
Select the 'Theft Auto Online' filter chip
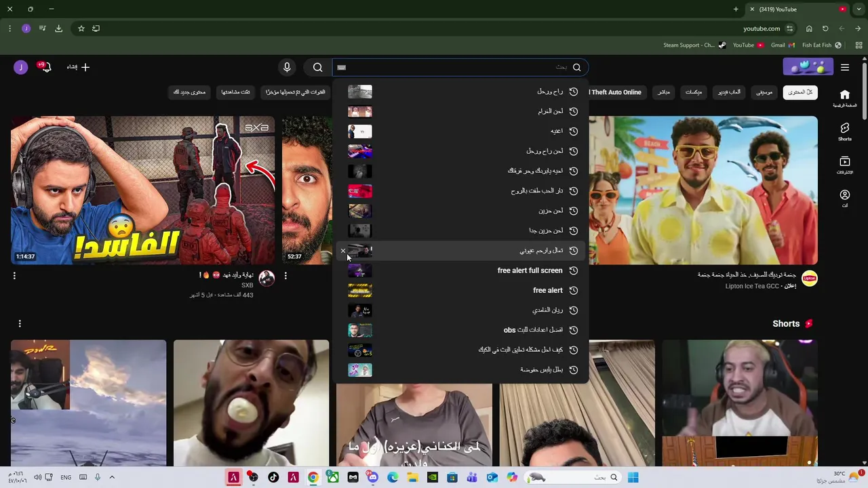616,92
